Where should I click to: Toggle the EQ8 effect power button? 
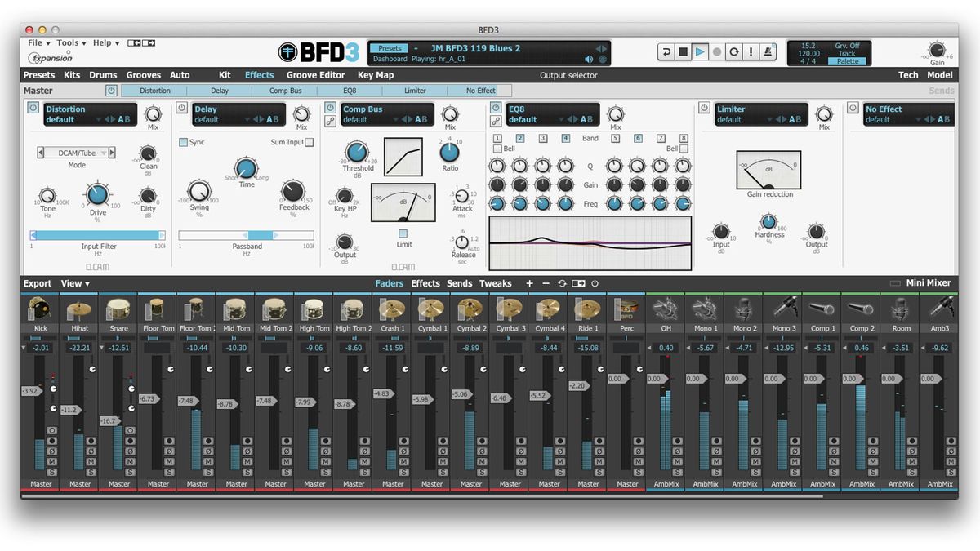(496, 108)
